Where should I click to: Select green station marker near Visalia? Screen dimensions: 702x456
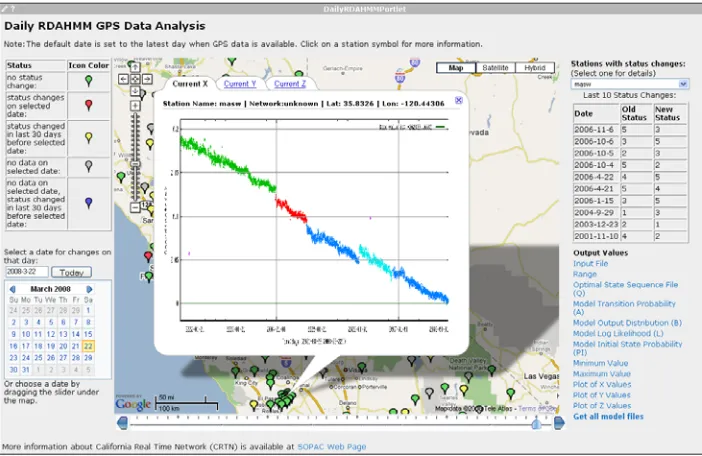coord(362,367)
